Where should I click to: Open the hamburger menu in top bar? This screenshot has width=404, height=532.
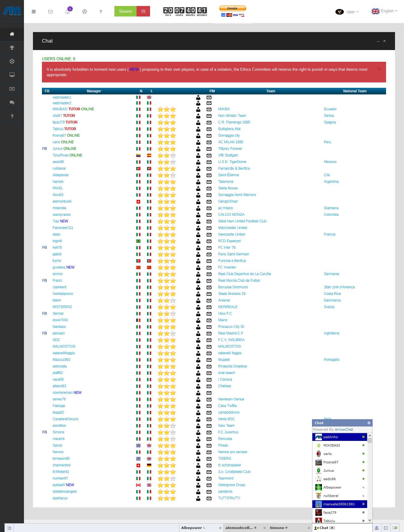point(34,11)
